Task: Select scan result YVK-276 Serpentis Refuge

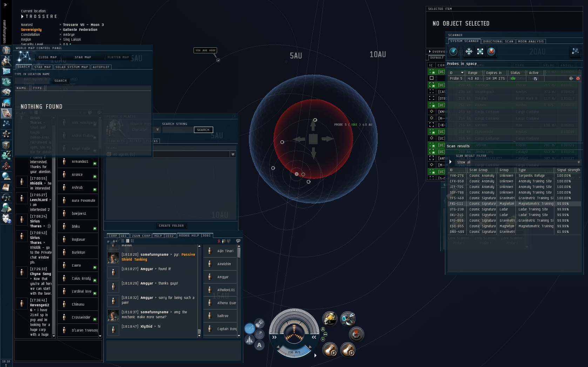Action: pos(514,176)
